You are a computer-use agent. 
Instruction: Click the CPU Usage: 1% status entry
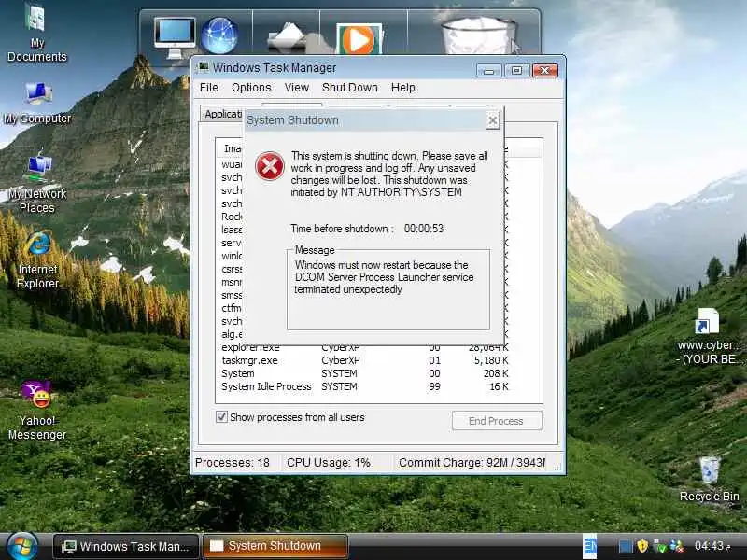(x=329, y=462)
